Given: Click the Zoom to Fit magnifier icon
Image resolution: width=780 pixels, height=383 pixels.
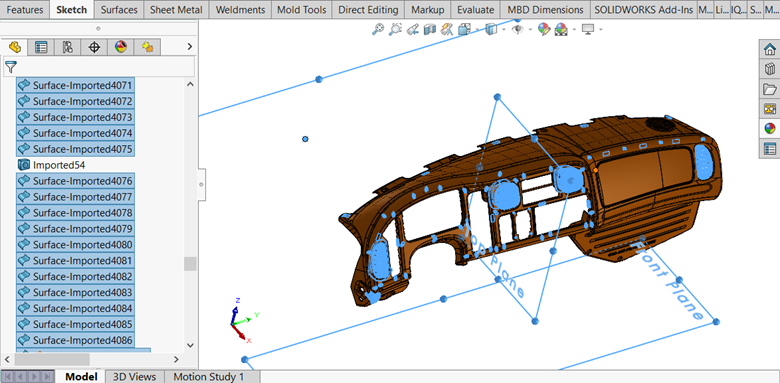Looking at the screenshot, I should pos(378,29).
